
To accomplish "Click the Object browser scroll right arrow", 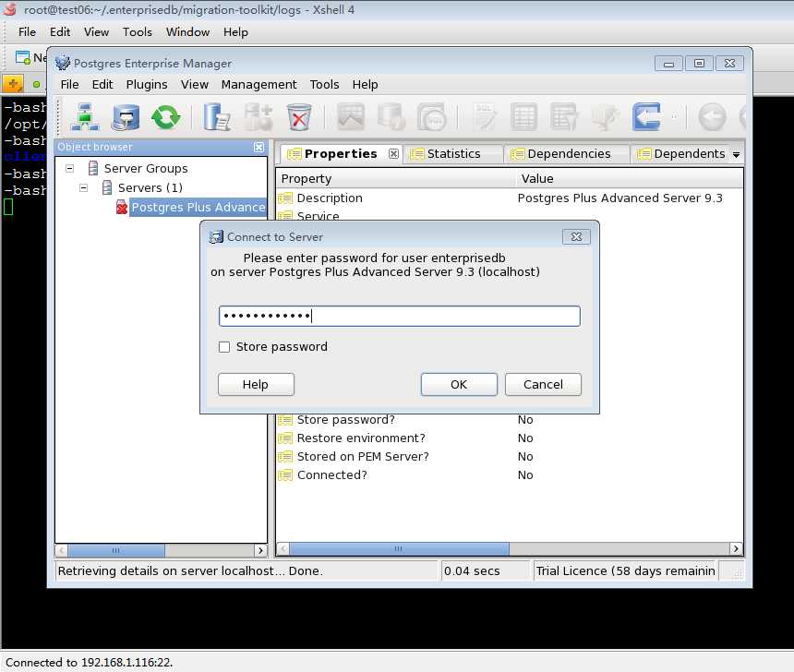I will tap(260, 550).
